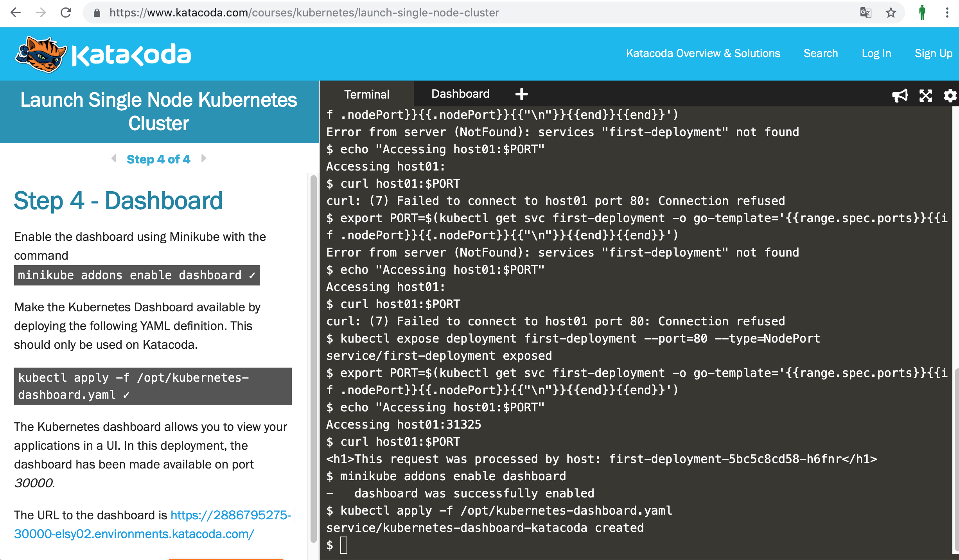Open Katacoda Overview & Solutions menu

703,53
